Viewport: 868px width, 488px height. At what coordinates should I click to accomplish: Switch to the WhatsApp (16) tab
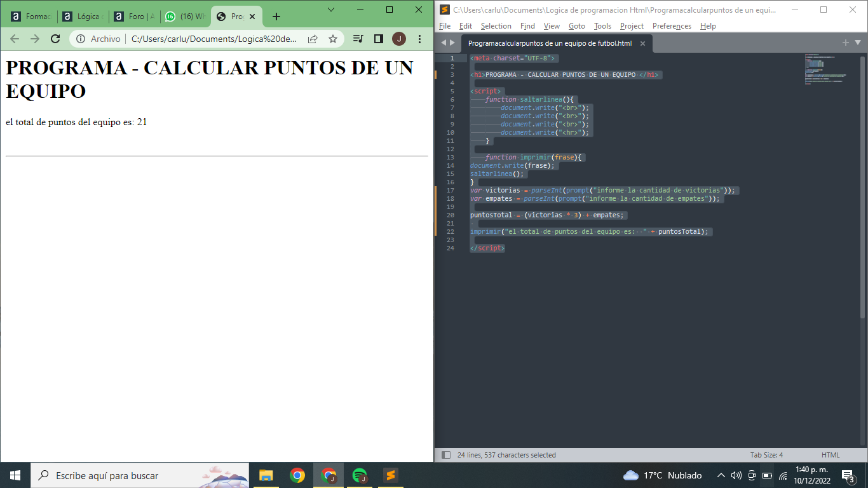point(185,17)
